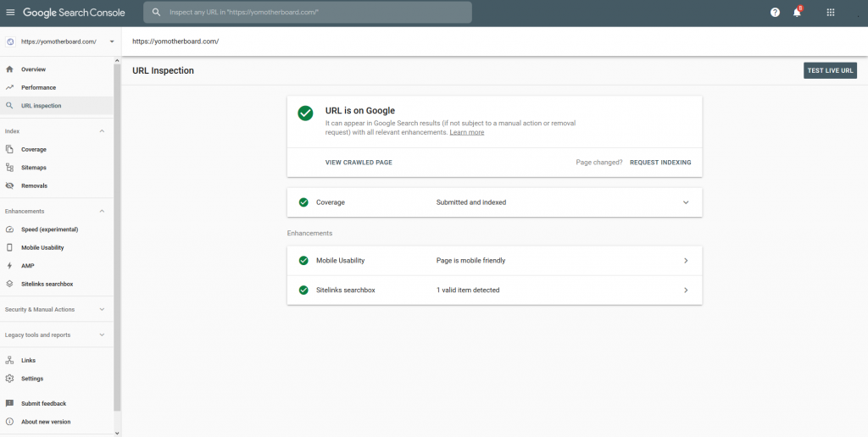Open the hamburger navigation menu
Screen dimensions: 868x437
click(10, 12)
